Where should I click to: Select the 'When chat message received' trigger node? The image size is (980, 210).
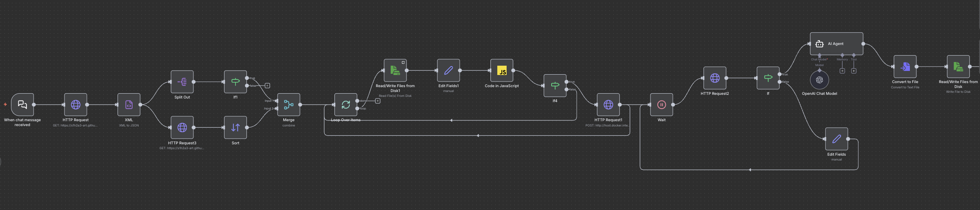pyautogui.click(x=22, y=105)
